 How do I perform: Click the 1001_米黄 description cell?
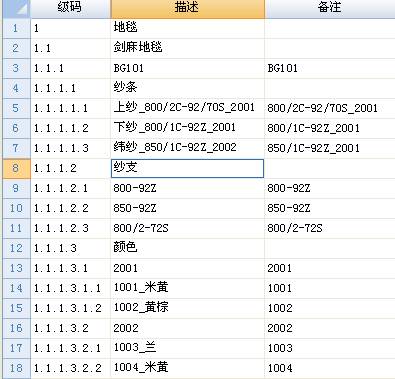click(188, 288)
